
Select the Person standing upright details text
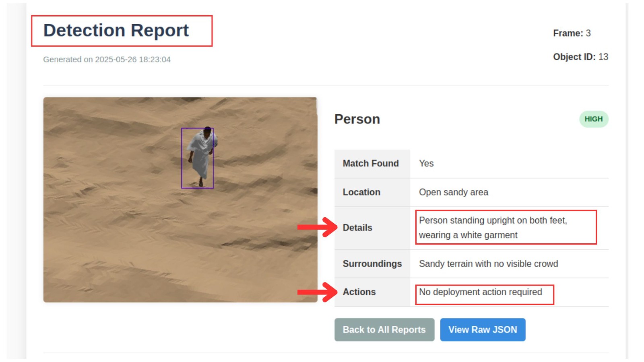493,228
